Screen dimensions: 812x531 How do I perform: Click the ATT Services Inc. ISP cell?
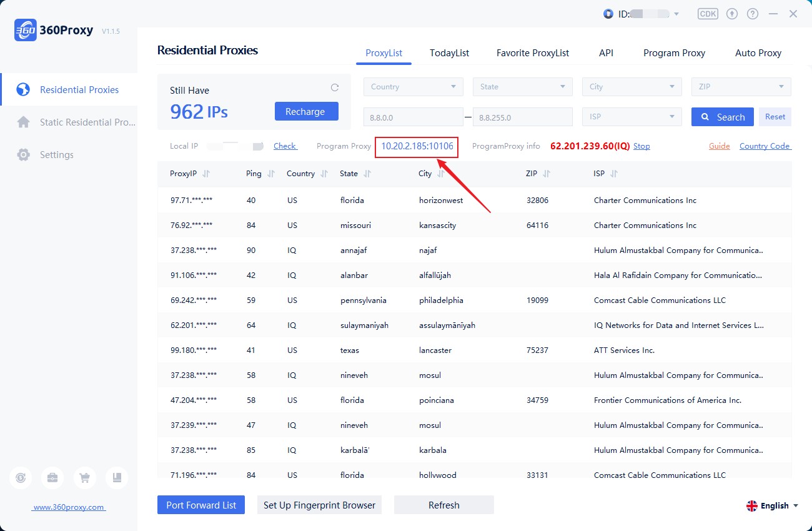point(624,350)
